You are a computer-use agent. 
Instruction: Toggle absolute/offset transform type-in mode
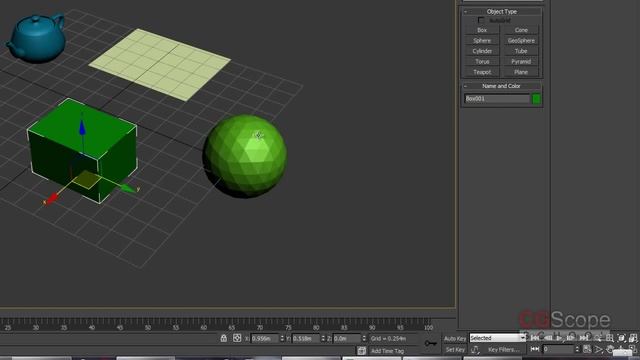coord(237,338)
